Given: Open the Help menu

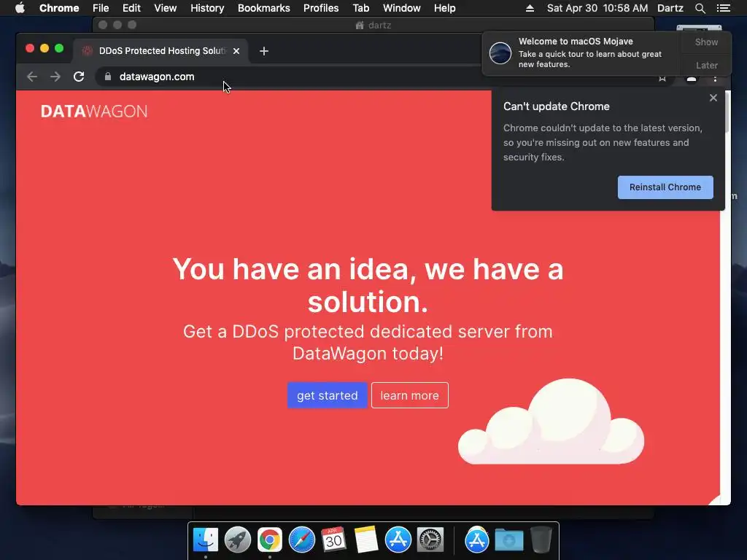Looking at the screenshot, I should pos(444,8).
